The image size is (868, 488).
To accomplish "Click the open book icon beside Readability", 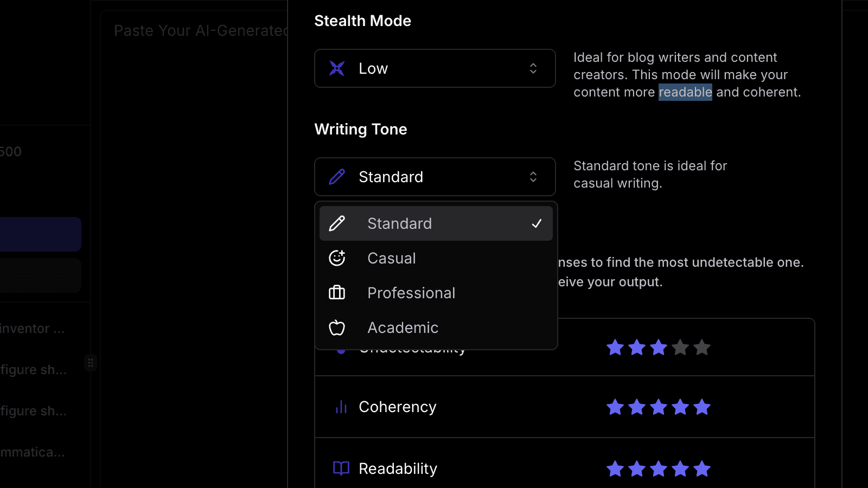I will 340,468.
